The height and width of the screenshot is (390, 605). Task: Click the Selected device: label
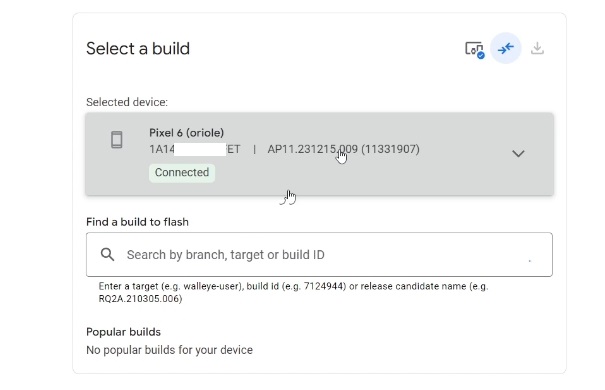pos(127,102)
